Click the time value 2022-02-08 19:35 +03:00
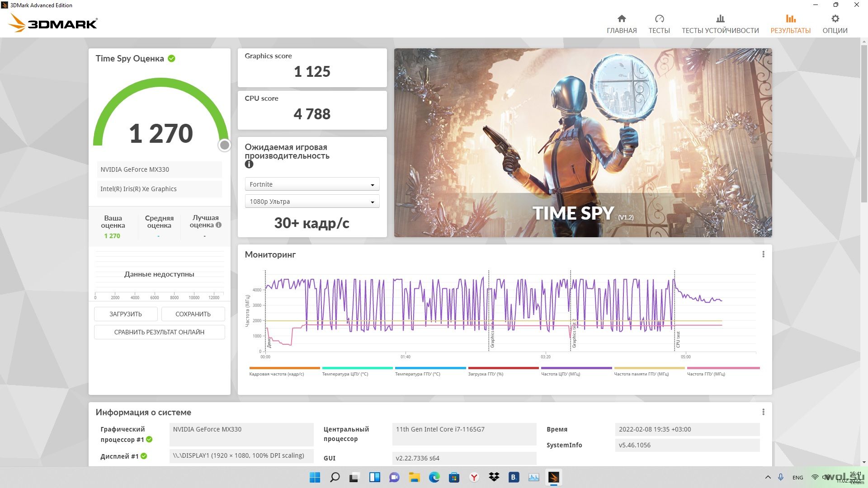The image size is (868, 488). [x=687, y=429]
